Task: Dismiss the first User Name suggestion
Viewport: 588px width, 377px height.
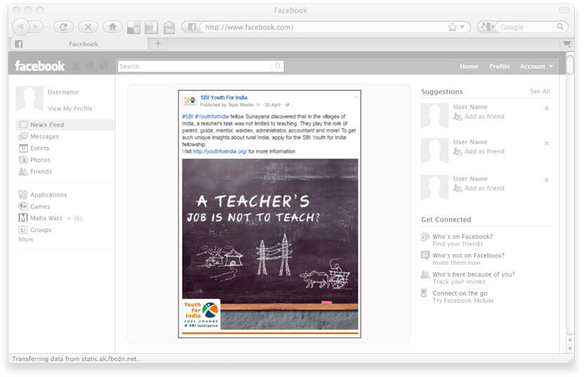Action: click(547, 108)
